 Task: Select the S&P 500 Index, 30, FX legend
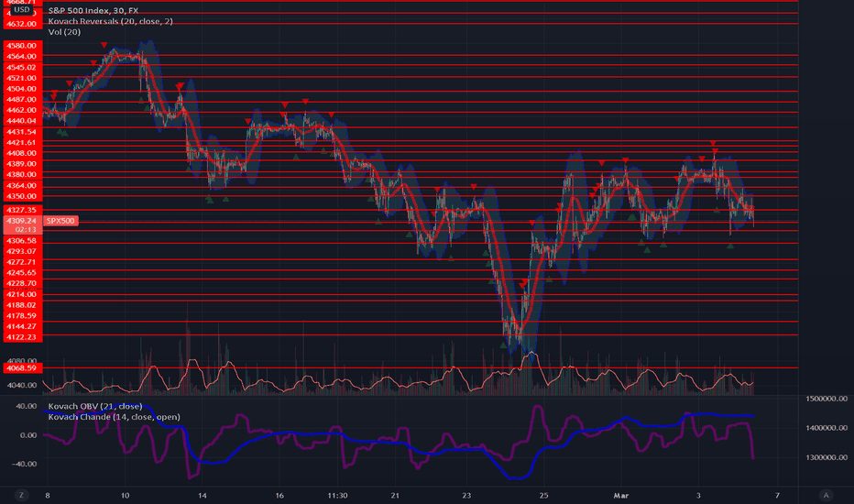click(x=93, y=10)
